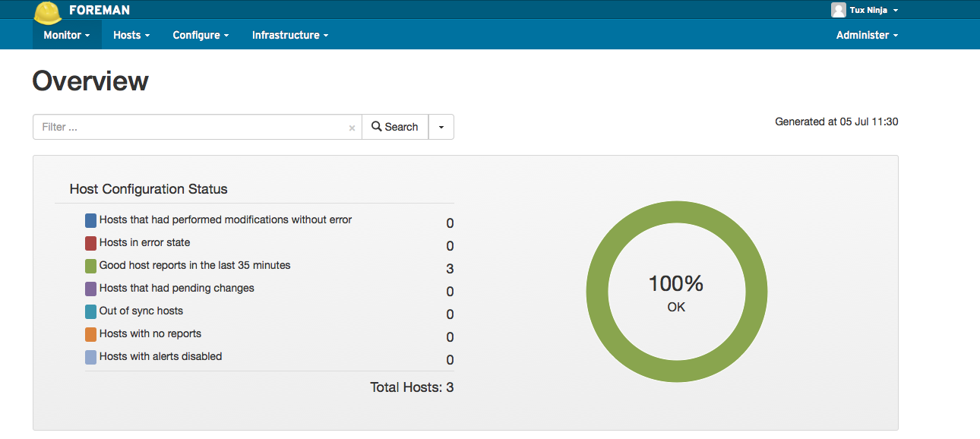Viewport: 980px width, 439px height.
Task: Open the Out of sync hosts link
Action: tap(141, 311)
